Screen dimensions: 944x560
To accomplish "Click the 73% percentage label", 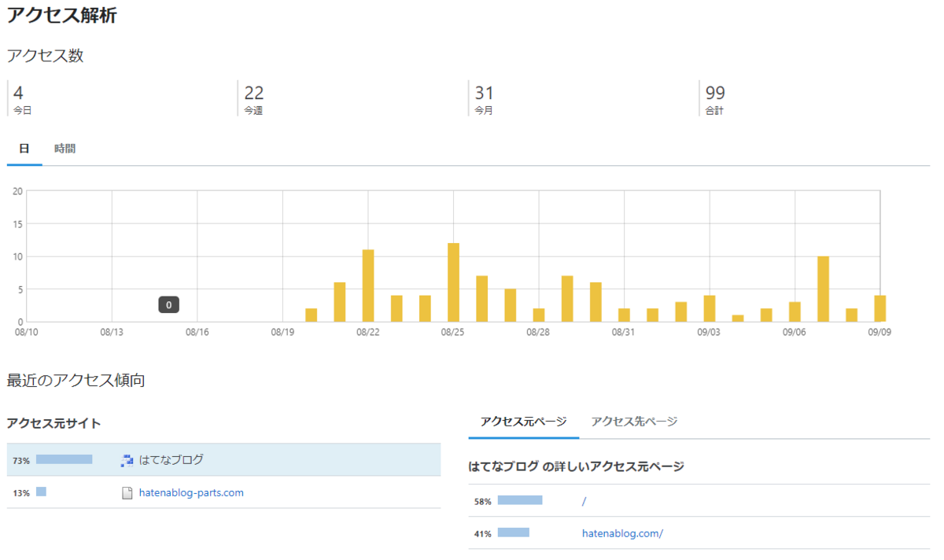I will click(21, 461).
